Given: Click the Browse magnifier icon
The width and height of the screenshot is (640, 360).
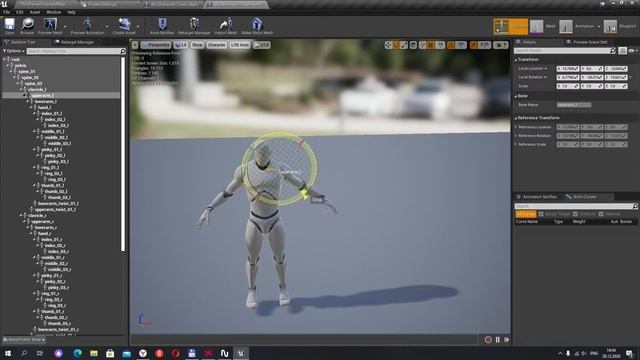Looking at the screenshot, I should click(x=27, y=24).
